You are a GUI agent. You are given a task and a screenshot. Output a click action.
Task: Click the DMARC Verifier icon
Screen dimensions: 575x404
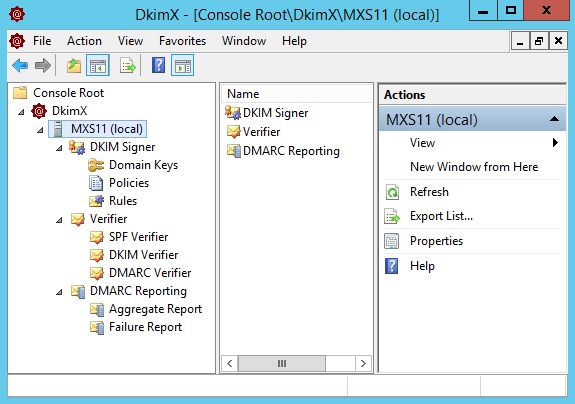(97, 273)
